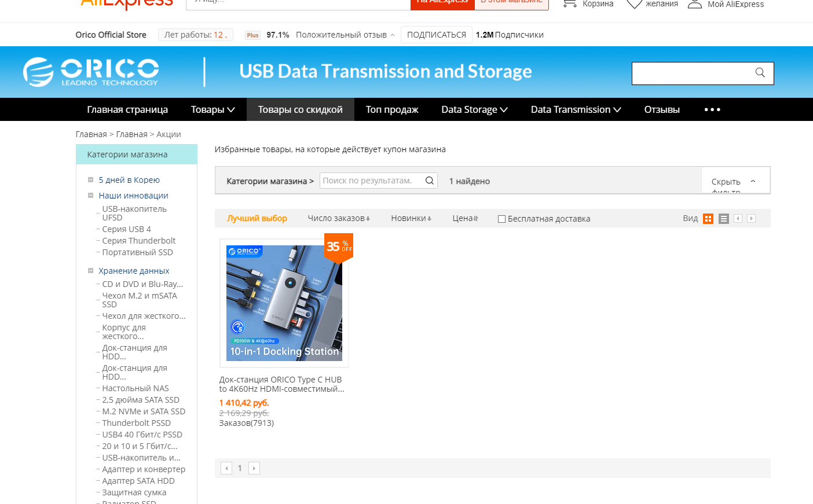Image resolution: width=813 pixels, height=504 pixels.
Task: Open the cart icon in the header
Action: pyautogui.click(x=570, y=3)
